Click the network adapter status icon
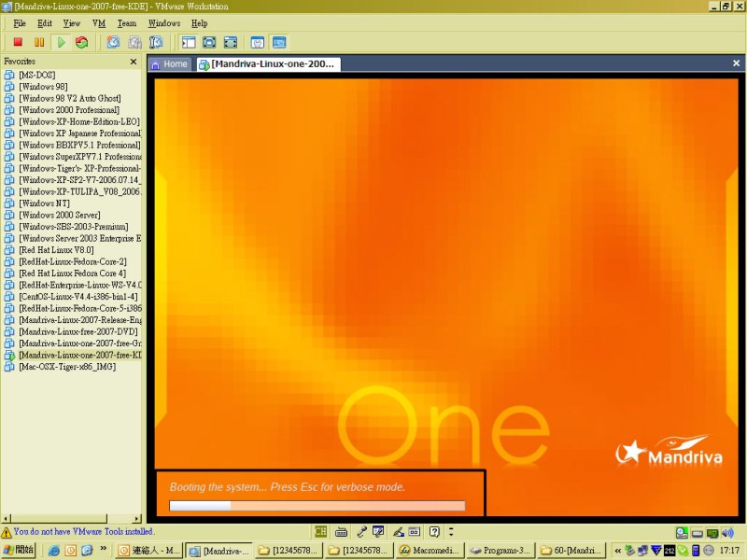Screen dimensions: 747x560 [712, 533]
